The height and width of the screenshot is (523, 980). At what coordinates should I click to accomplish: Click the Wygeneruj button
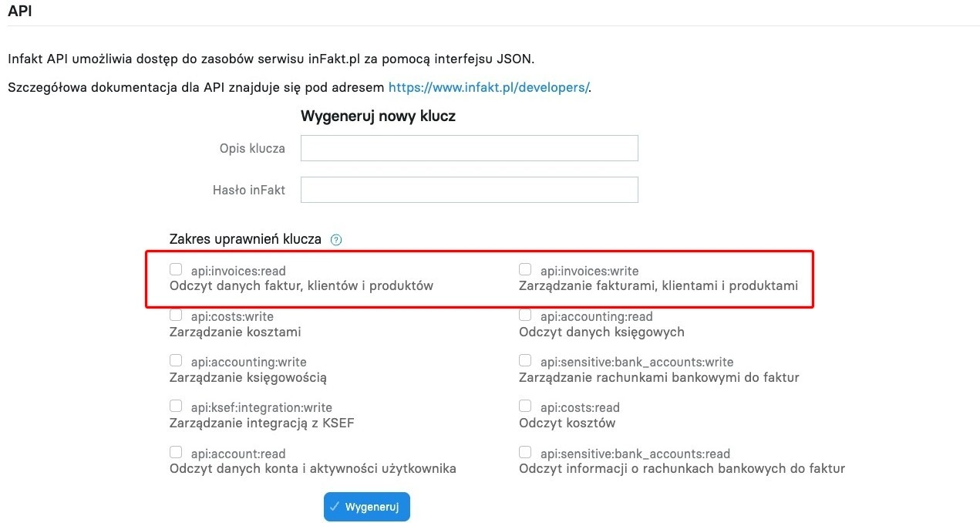(x=367, y=507)
